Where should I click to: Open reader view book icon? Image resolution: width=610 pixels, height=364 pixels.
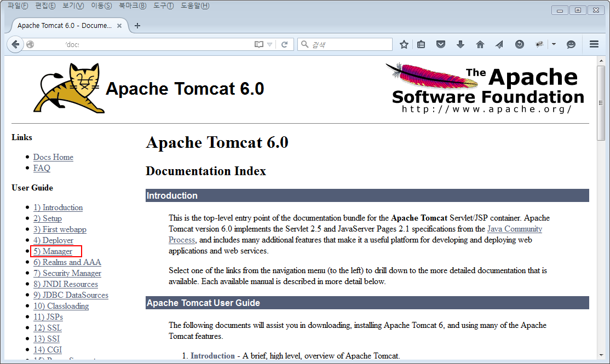[258, 44]
